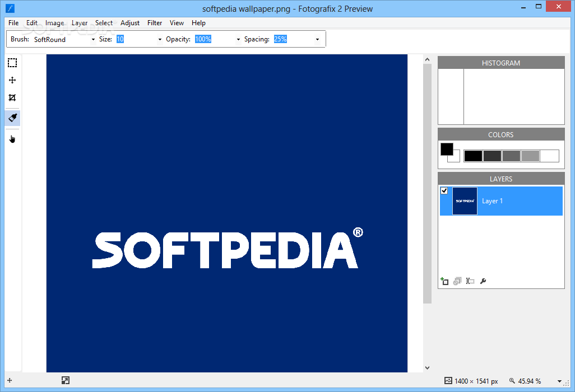The width and height of the screenshot is (575, 392).
Task: Click the background white color square
Action: [x=456, y=158]
